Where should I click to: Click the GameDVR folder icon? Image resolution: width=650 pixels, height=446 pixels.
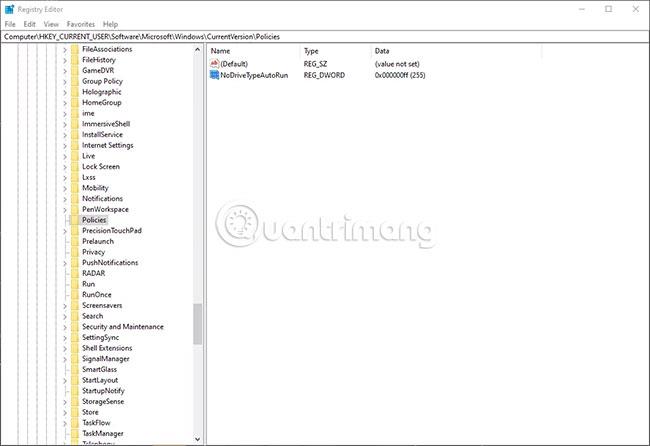tap(75, 70)
